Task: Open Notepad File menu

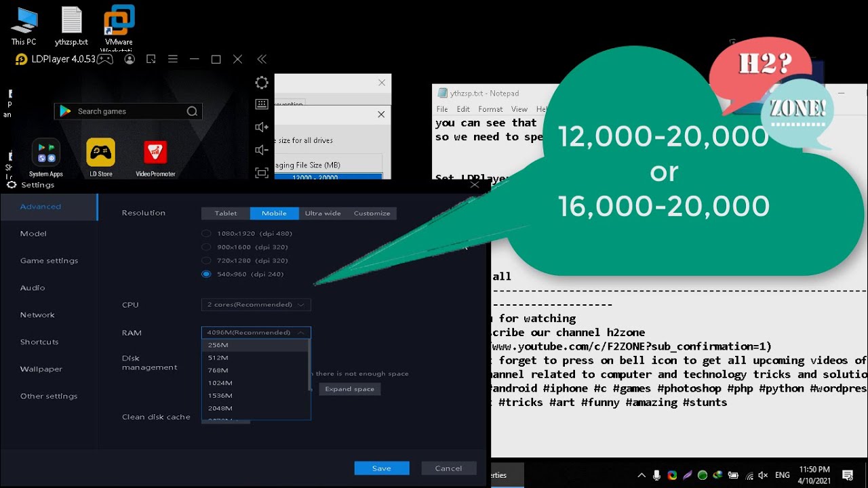Action: click(x=442, y=109)
